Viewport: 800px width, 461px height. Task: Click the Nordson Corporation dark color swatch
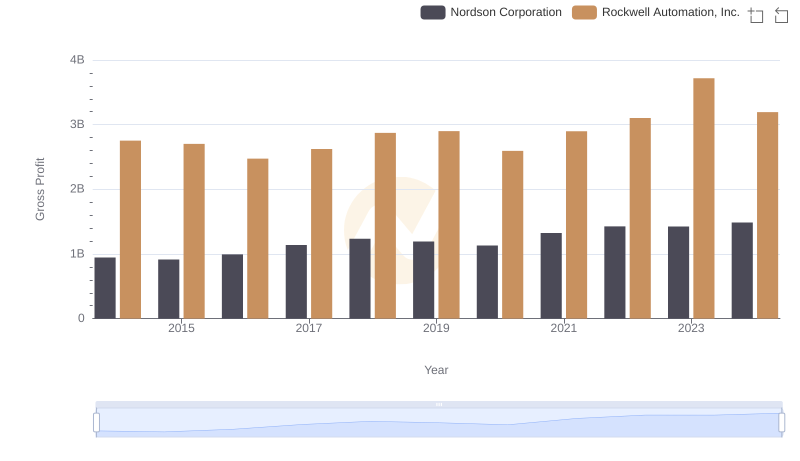[x=433, y=12]
